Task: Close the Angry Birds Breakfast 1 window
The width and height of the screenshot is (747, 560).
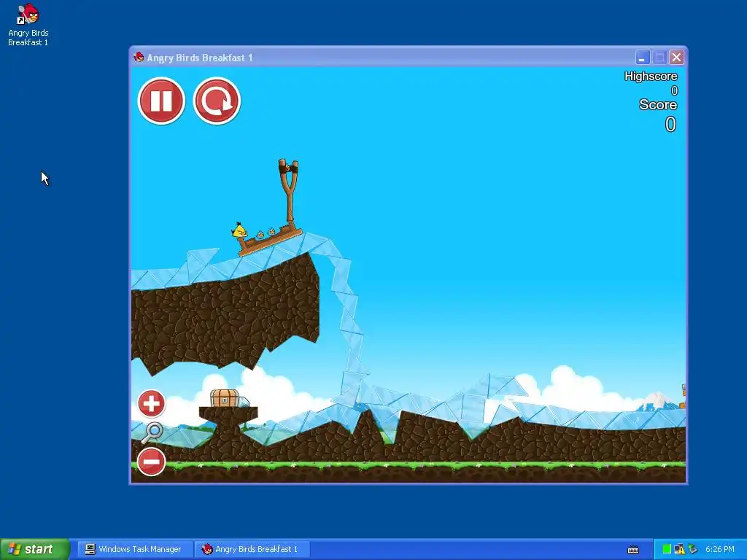Action: (676, 58)
